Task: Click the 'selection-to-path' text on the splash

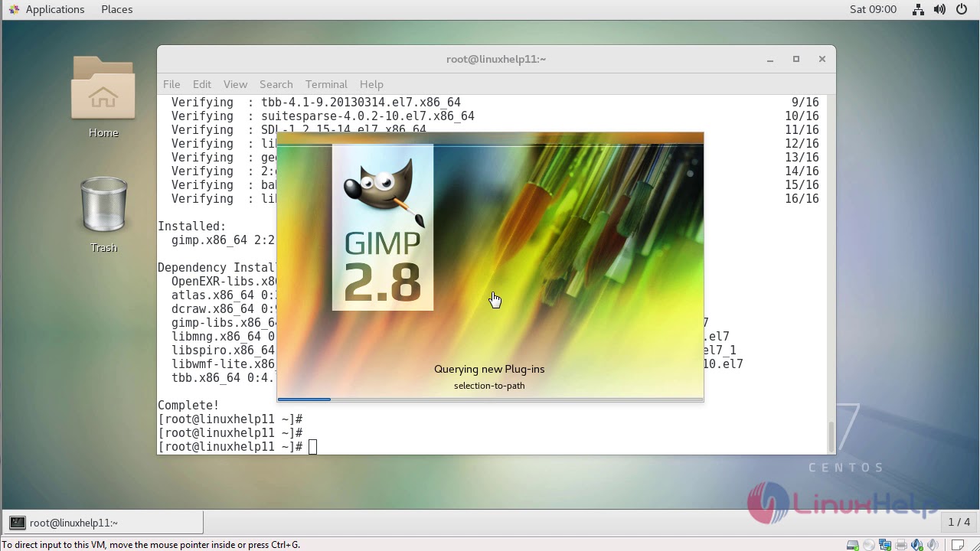Action: 489,386
